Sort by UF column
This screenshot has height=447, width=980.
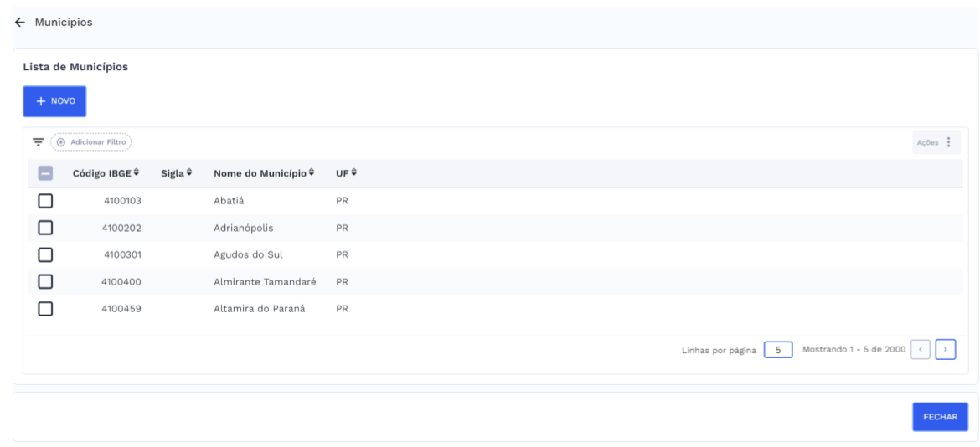(347, 173)
